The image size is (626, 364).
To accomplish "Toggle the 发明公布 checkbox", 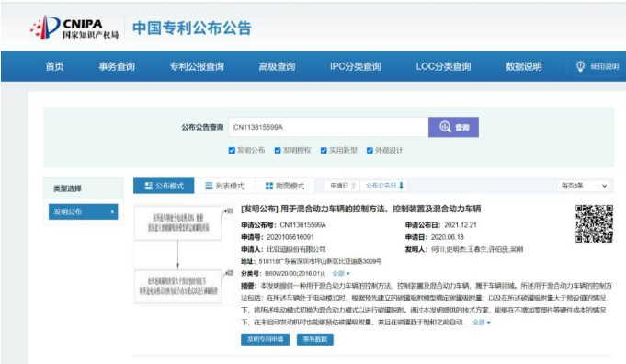I will click(232, 151).
